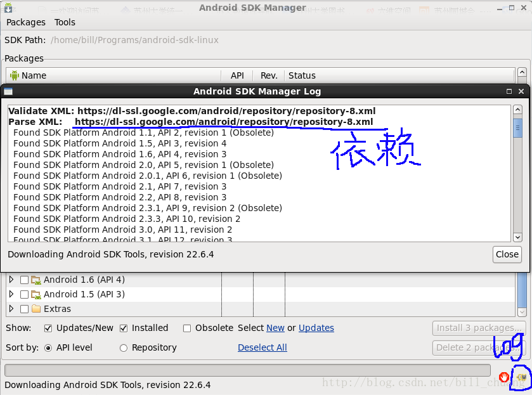Click the log dialog status text Downloading Android SDK Tools
This screenshot has width=532, height=395.
(110, 254)
